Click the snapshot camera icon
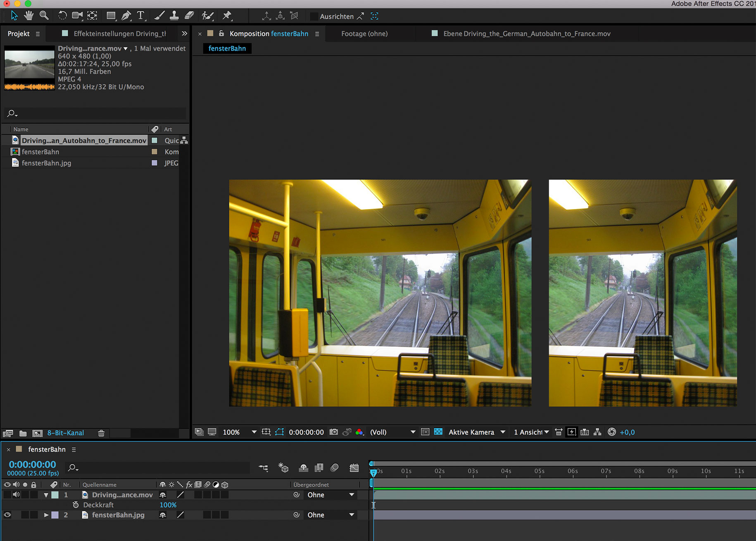The height and width of the screenshot is (541, 756). tap(333, 432)
